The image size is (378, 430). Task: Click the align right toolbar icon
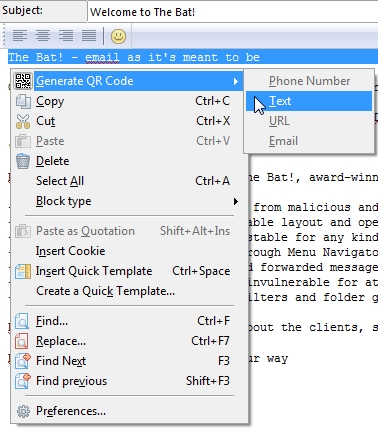point(66,36)
